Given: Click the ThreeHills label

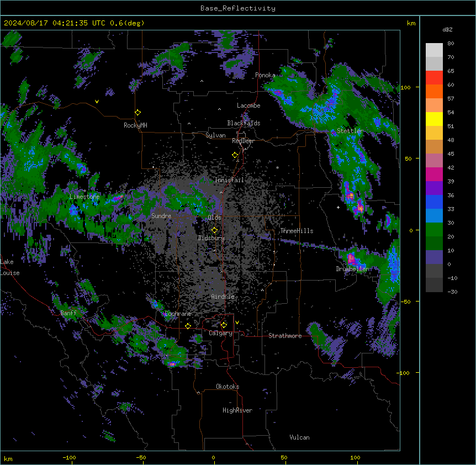Looking at the screenshot, I should [x=297, y=231].
